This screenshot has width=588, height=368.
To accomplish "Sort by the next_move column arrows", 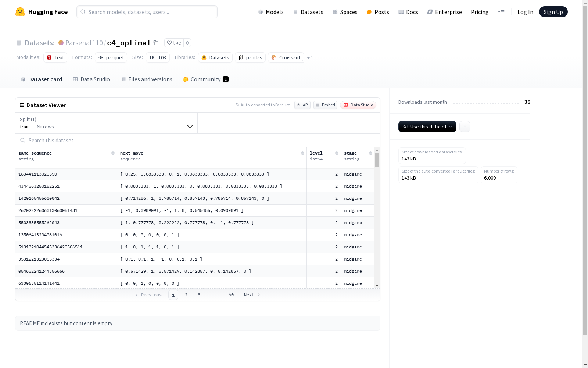I will click(x=302, y=153).
